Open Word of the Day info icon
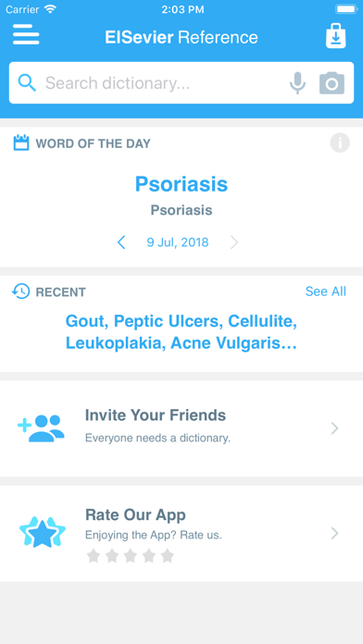 coord(340,143)
